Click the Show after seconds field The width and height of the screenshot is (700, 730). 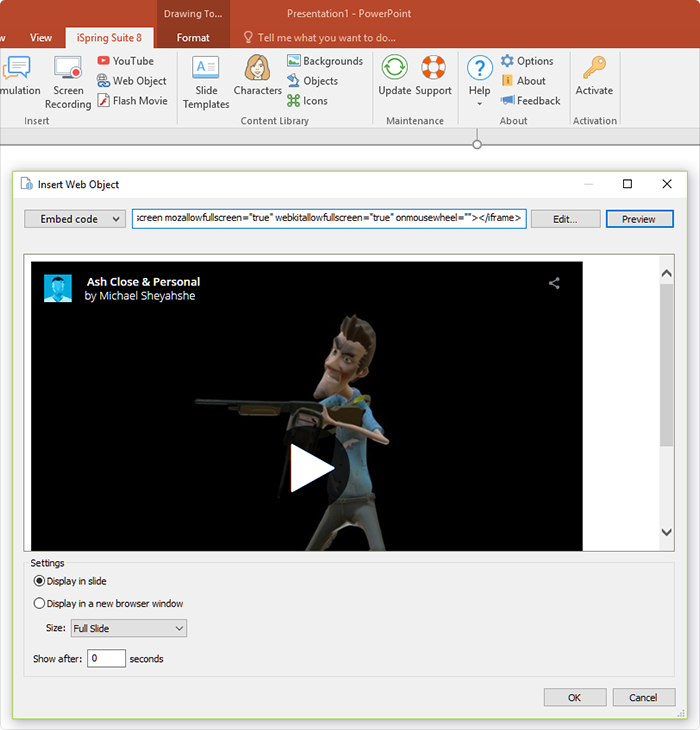pos(106,658)
